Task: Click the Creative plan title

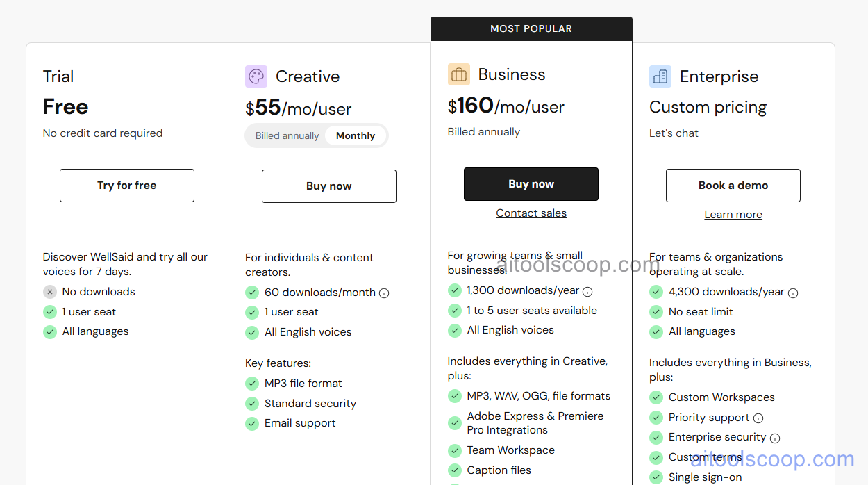Action: point(308,76)
